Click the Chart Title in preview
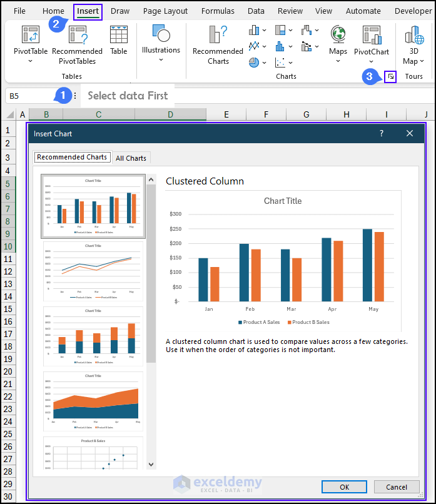 [283, 201]
